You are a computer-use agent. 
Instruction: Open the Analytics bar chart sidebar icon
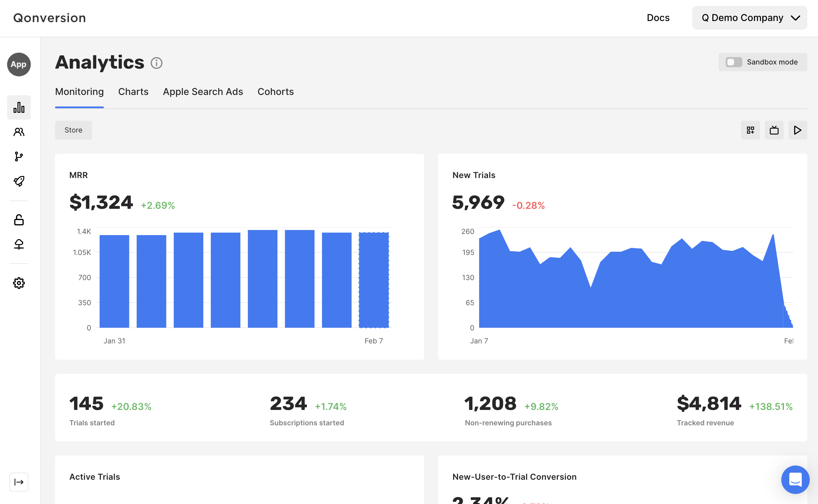(x=19, y=107)
